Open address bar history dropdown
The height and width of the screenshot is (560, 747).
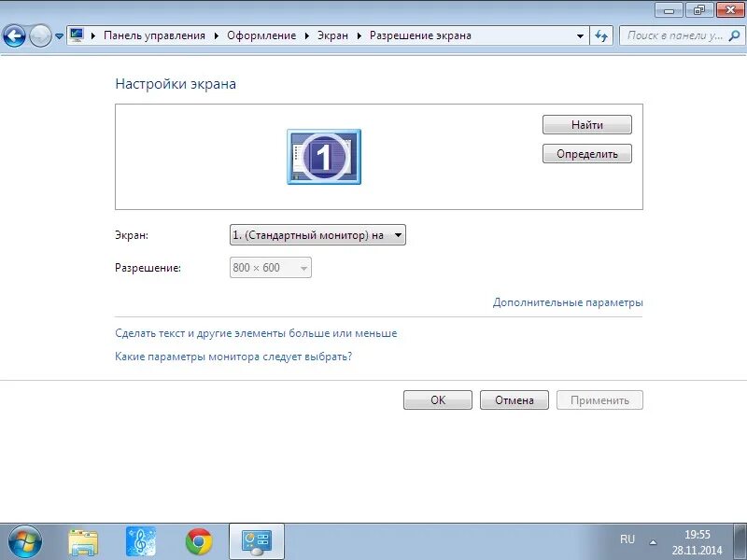click(x=580, y=35)
